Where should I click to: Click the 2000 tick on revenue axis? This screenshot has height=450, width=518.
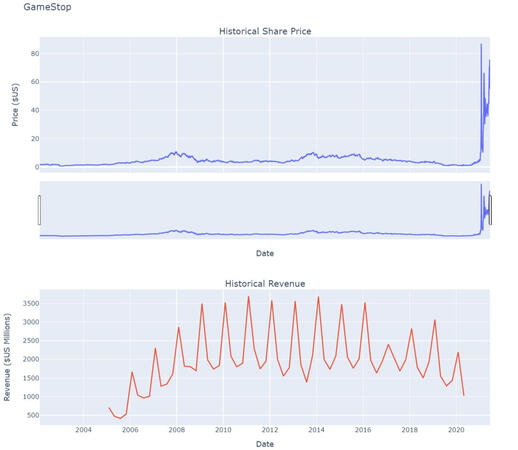(31, 359)
